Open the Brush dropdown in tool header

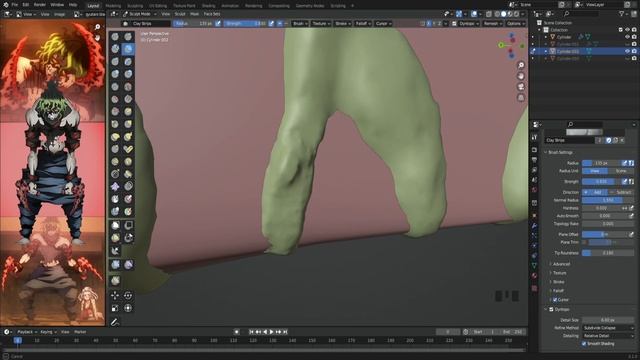(x=300, y=24)
